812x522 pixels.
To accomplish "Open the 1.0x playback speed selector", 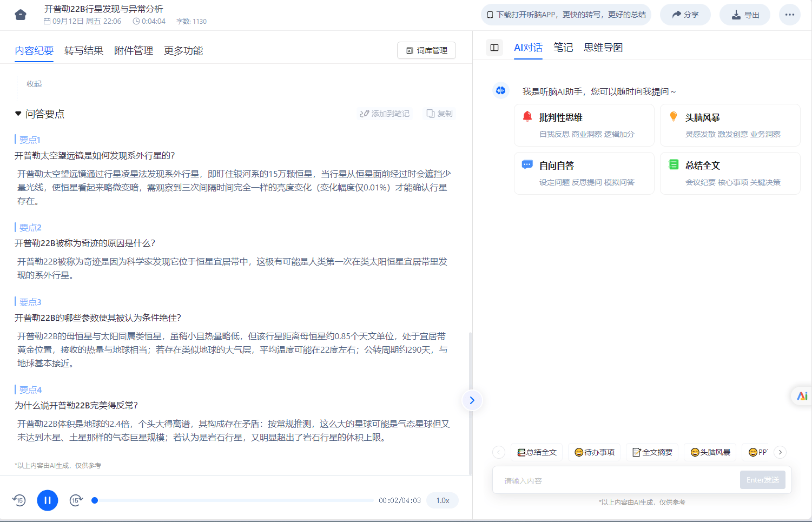I will (x=442, y=500).
